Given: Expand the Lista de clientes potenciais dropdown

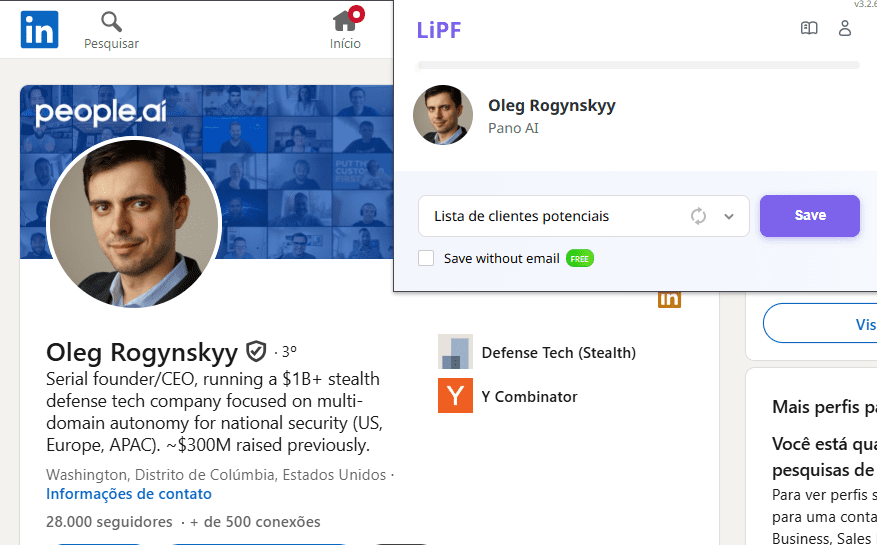Looking at the screenshot, I should point(560,216).
